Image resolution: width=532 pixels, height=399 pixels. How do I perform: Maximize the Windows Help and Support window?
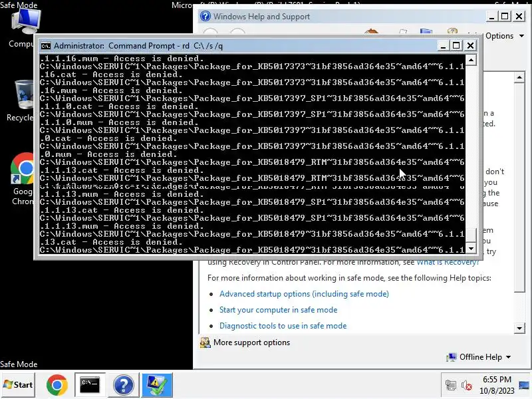pos(505,16)
